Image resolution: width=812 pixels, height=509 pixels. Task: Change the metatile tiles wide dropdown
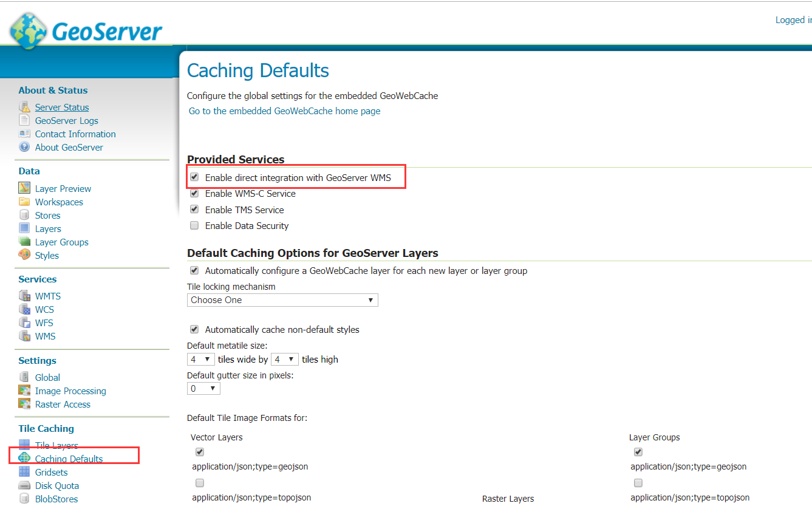[x=200, y=359]
